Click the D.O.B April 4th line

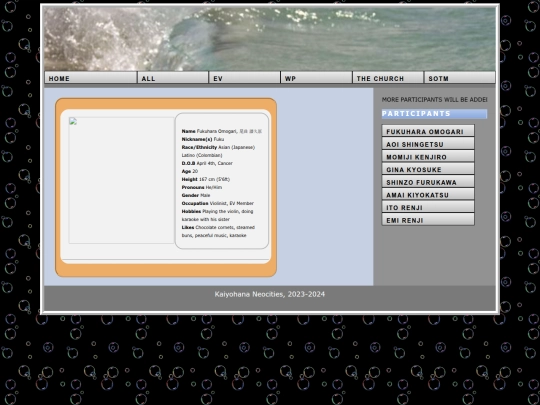tap(207, 163)
